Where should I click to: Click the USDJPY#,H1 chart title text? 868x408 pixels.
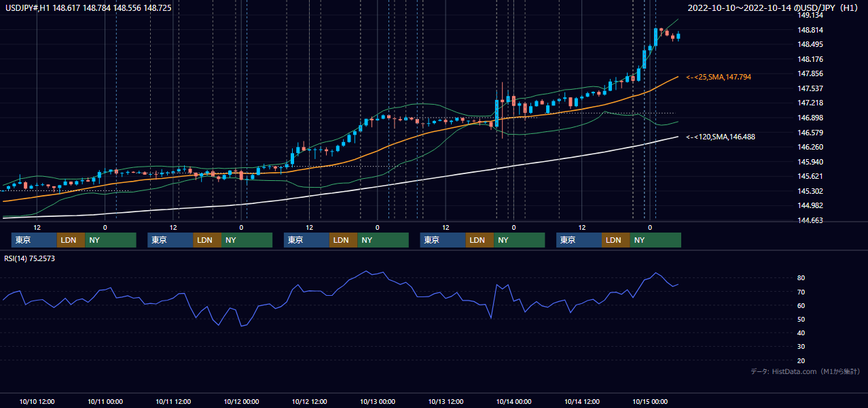pyautogui.click(x=89, y=7)
